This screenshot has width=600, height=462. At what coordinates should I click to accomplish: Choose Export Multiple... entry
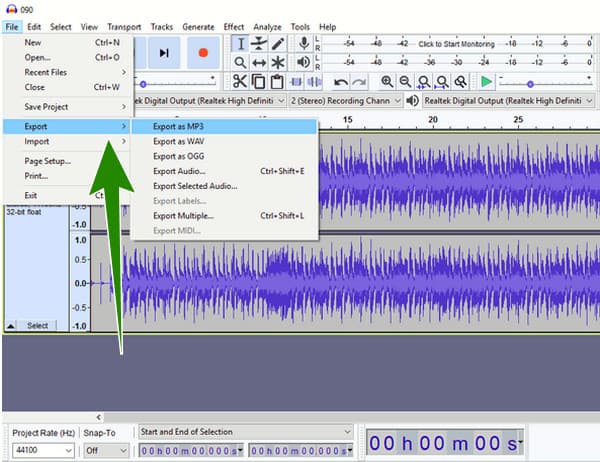point(224,216)
